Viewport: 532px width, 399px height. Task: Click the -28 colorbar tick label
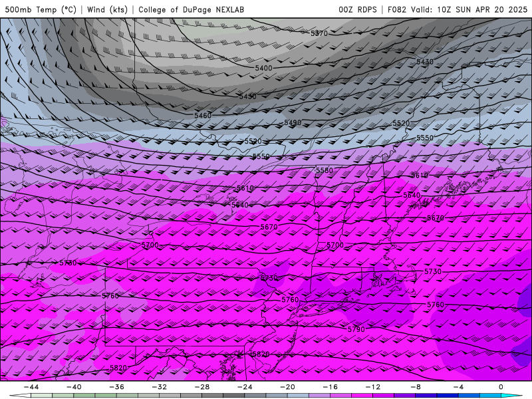202,387
